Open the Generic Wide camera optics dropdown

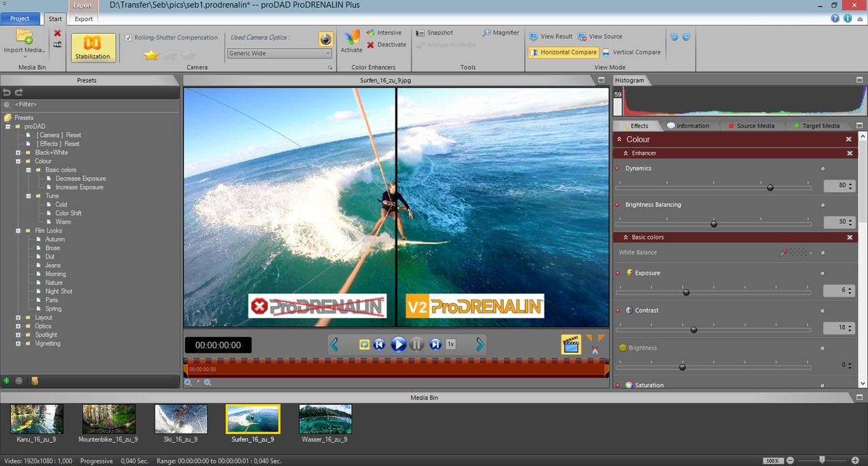pyautogui.click(x=280, y=53)
